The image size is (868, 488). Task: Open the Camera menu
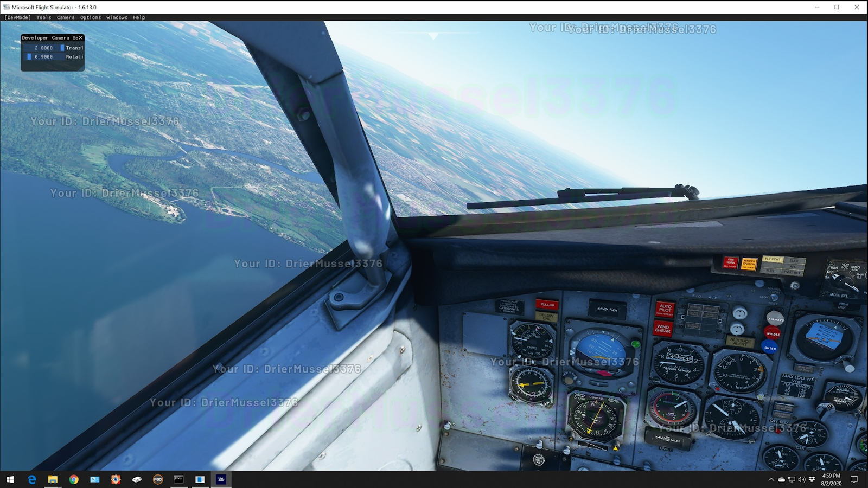[66, 17]
